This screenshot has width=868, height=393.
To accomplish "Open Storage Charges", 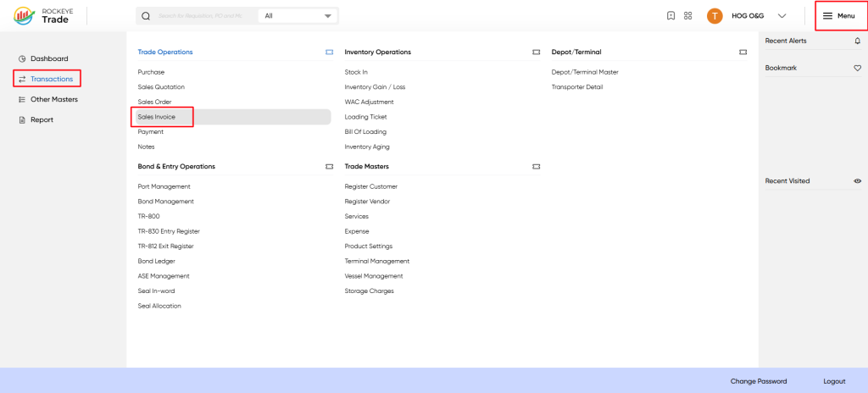I will point(370,291).
